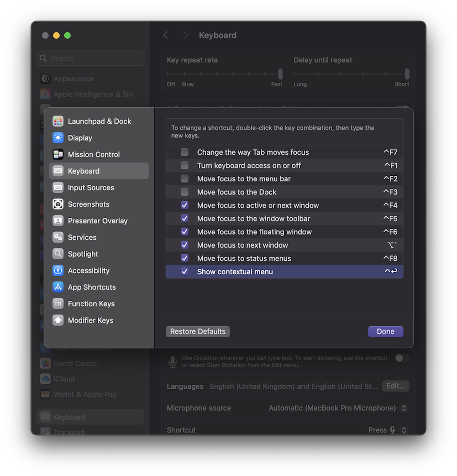The image size is (457, 476).
Task: Uncheck Move focus to status menus
Action: point(185,258)
